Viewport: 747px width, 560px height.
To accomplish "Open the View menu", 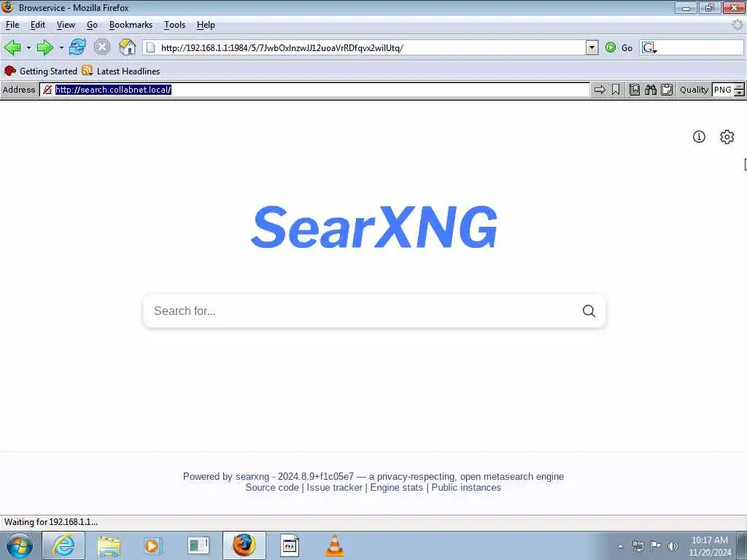I will 66,25.
